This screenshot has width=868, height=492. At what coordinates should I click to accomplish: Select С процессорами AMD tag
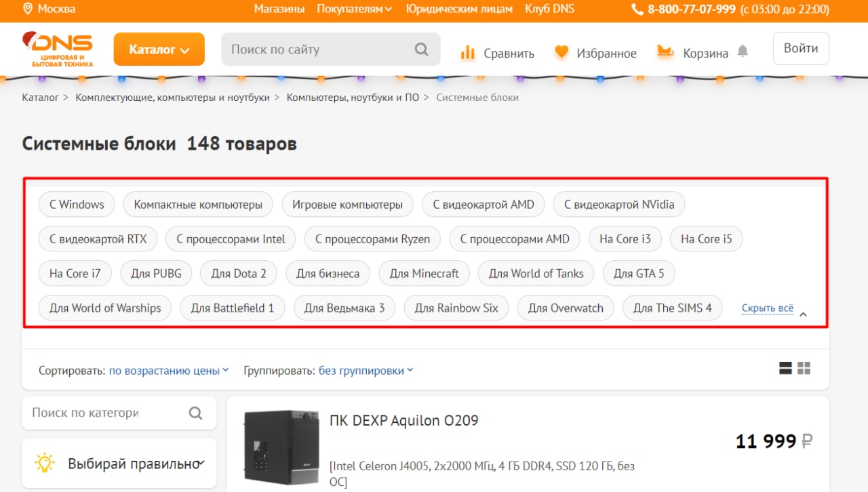515,239
